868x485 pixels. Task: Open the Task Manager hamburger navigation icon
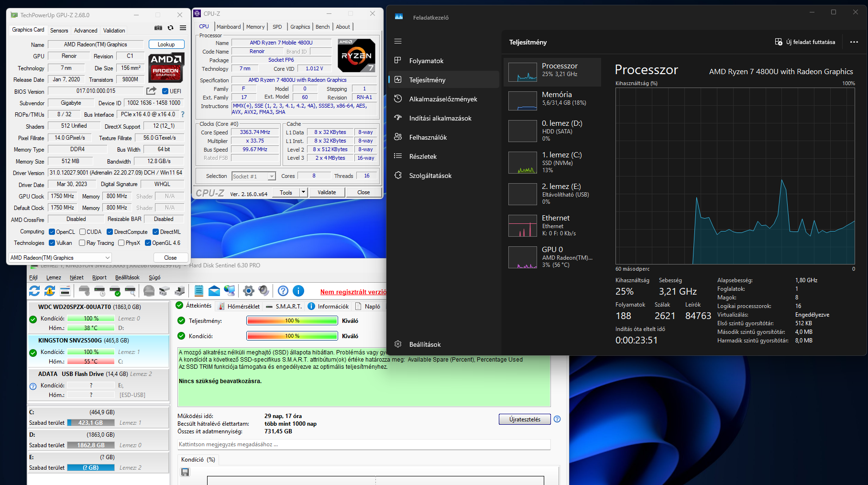(x=398, y=41)
